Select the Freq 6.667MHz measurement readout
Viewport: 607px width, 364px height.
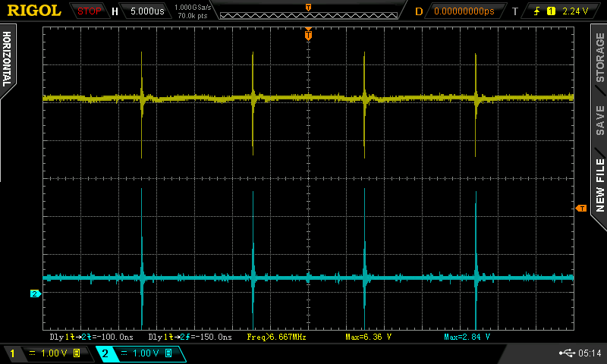pyautogui.click(x=277, y=337)
